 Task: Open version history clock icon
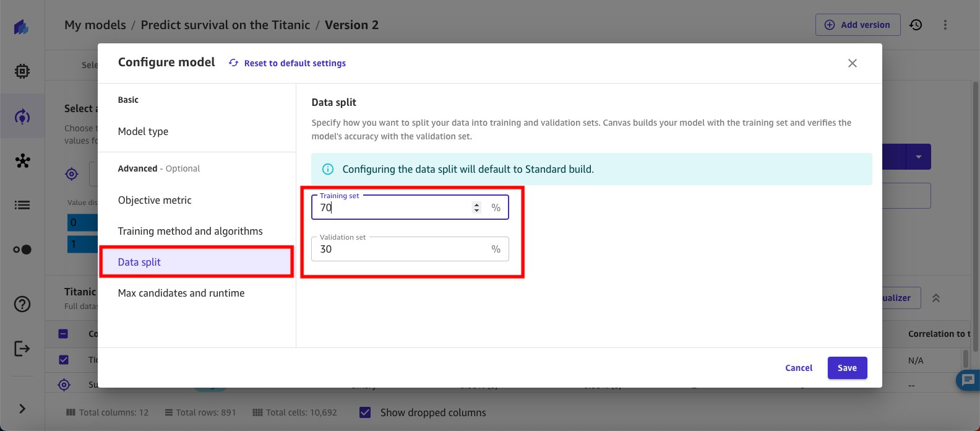tap(916, 25)
